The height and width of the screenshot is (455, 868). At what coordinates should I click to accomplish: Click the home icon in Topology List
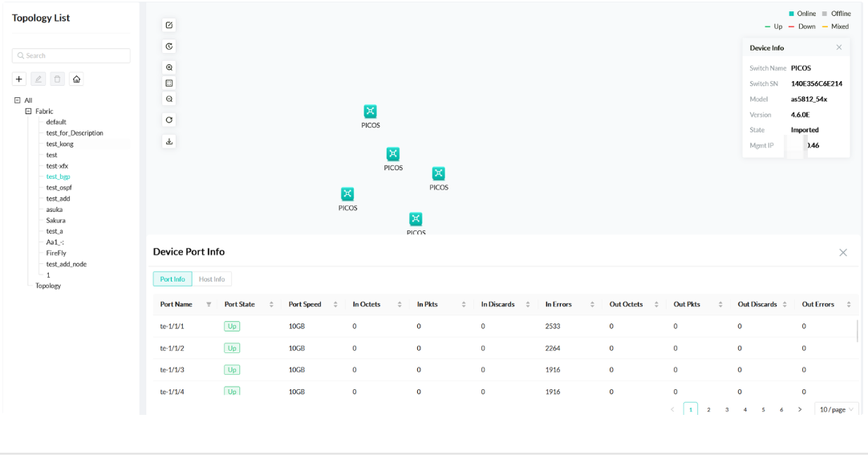76,79
